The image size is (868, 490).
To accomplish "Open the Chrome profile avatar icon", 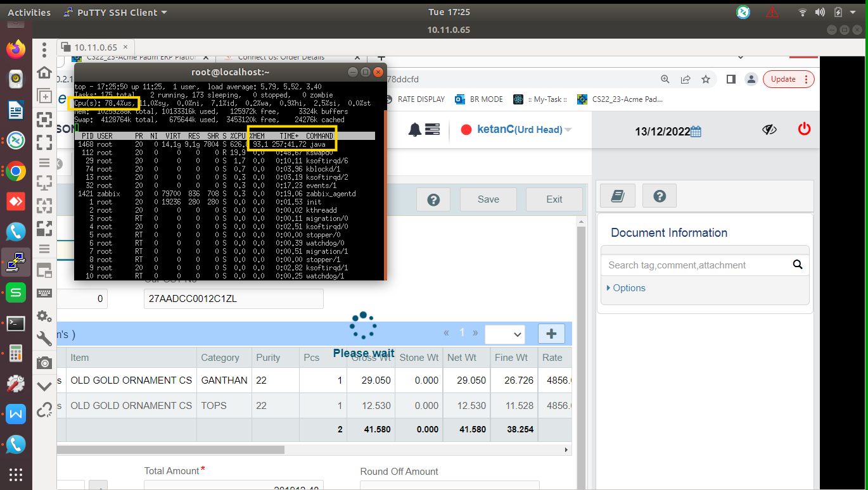I will tap(751, 79).
